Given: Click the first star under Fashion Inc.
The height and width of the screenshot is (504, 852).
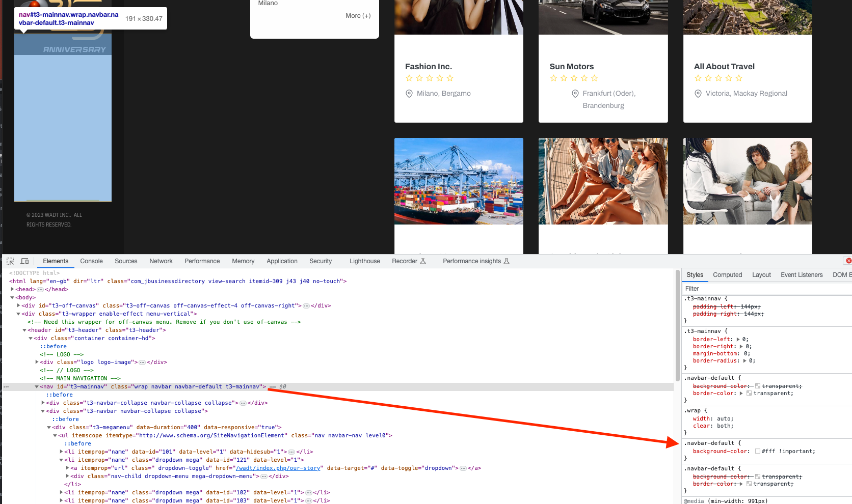Looking at the screenshot, I should tap(409, 78).
